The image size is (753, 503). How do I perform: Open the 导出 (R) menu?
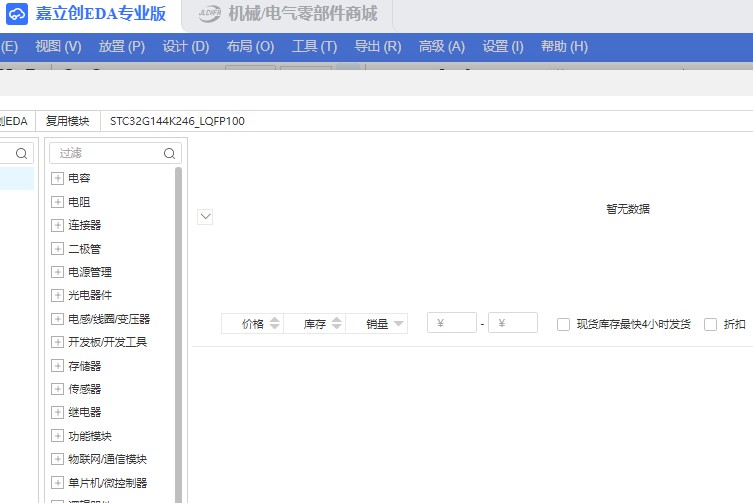point(377,47)
